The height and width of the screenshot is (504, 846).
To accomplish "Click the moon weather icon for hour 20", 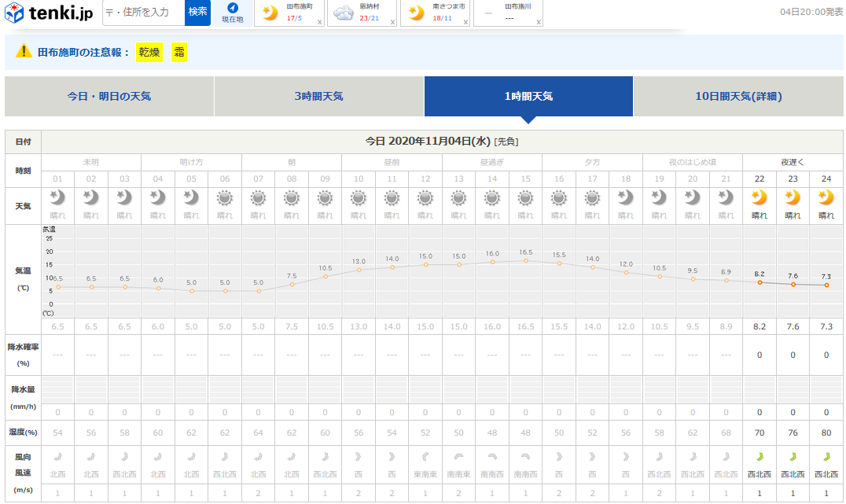I will [x=693, y=198].
